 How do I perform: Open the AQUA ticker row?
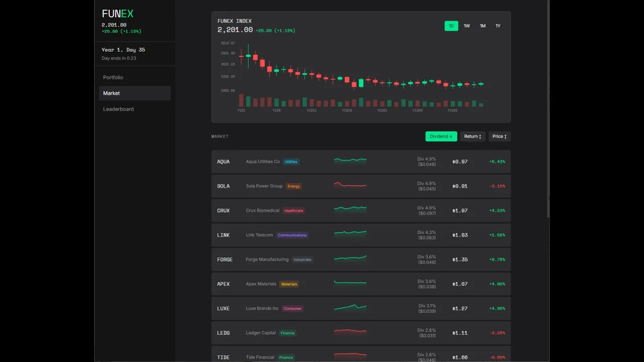(361, 161)
